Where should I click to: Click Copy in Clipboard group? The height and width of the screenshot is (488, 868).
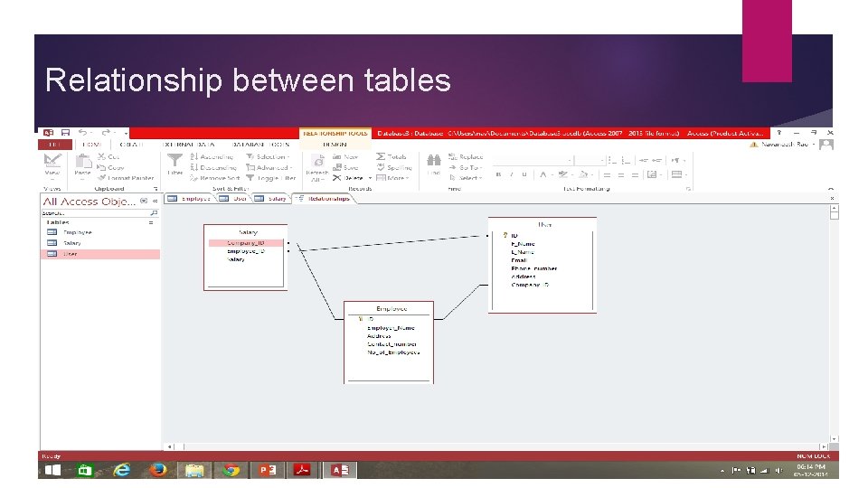110,168
